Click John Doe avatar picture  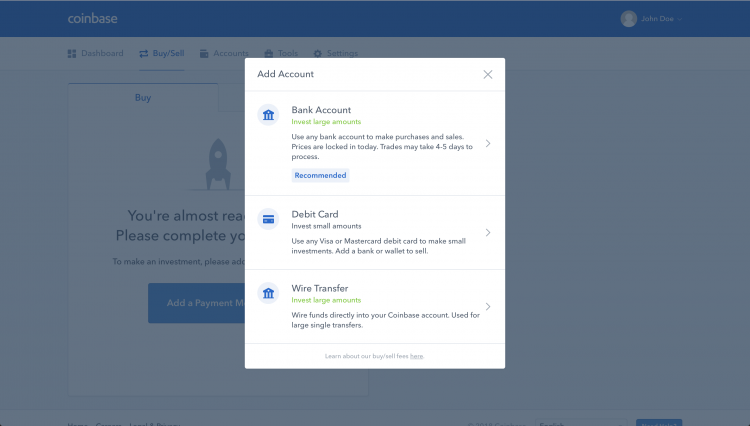(x=629, y=19)
